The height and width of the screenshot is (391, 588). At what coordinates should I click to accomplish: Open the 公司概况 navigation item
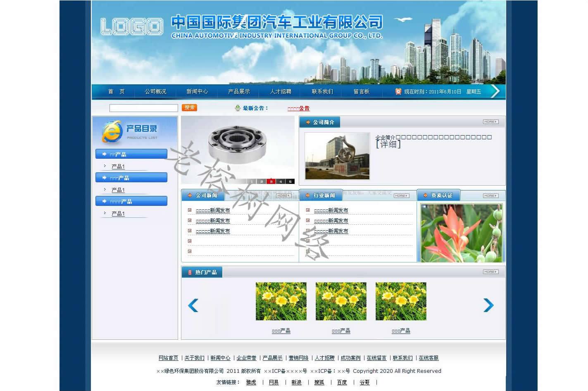point(155,91)
